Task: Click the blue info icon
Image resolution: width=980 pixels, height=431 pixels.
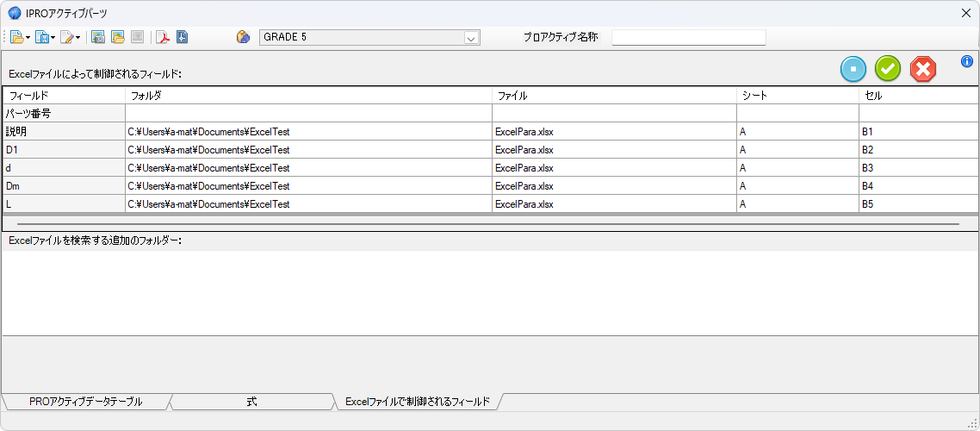Action: pos(967,61)
